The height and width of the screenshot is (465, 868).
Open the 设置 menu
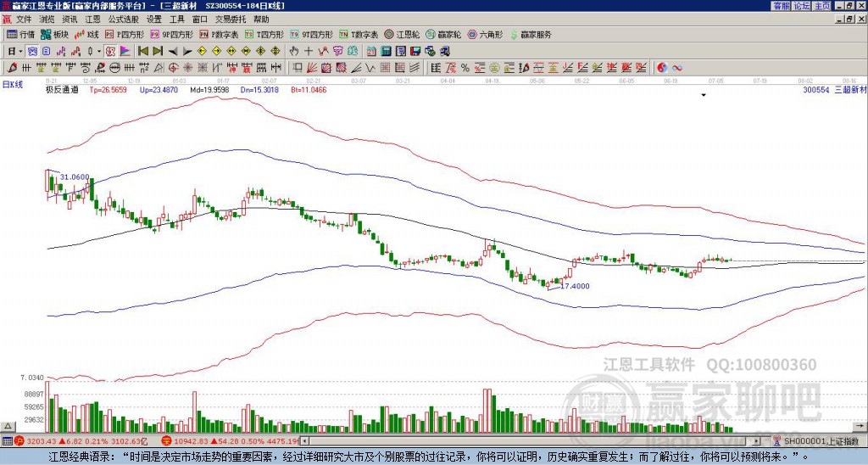point(154,20)
